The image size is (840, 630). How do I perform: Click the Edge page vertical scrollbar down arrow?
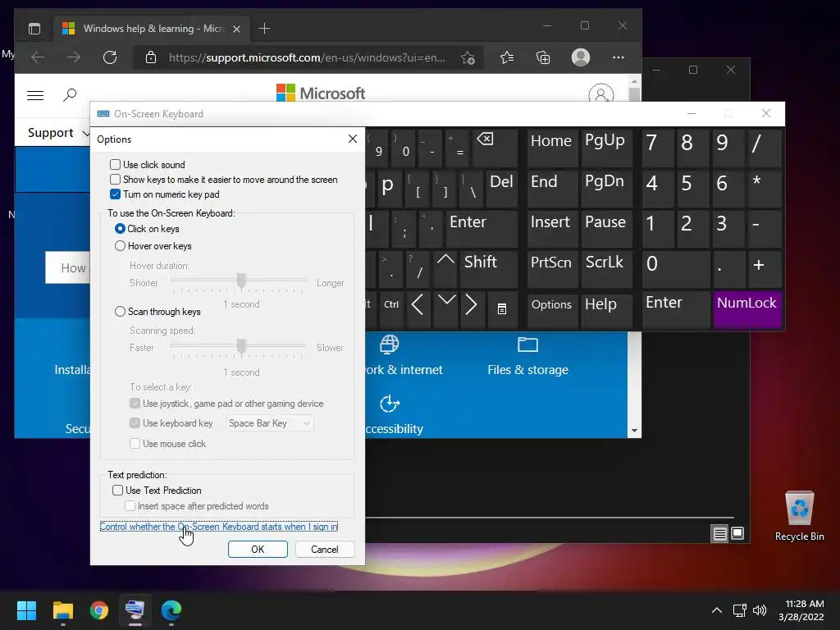click(634, 431)
